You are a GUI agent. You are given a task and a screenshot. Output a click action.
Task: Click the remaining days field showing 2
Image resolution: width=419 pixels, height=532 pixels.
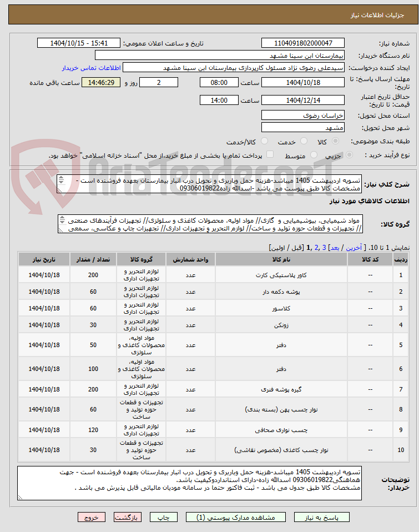coord(159,82)
